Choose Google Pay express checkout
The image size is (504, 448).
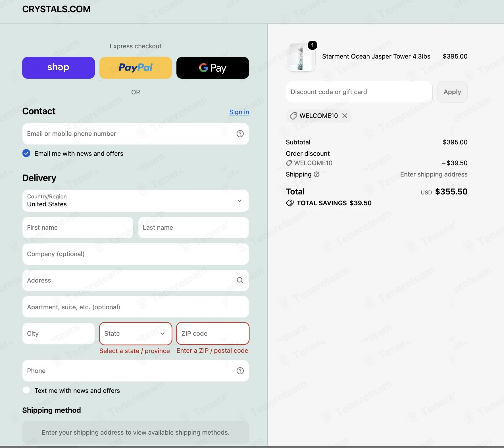213,68
